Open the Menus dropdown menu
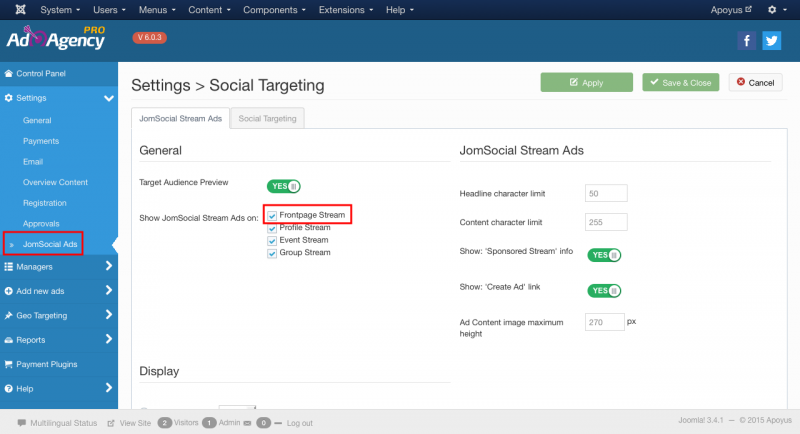 157,10
